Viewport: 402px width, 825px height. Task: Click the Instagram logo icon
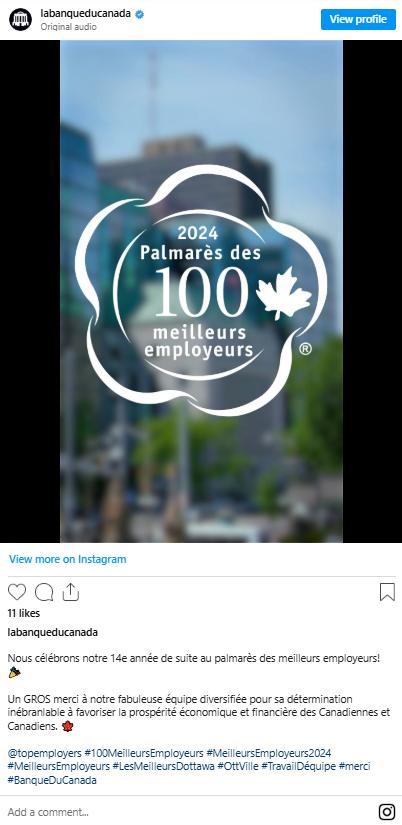(x=387, y=812)
